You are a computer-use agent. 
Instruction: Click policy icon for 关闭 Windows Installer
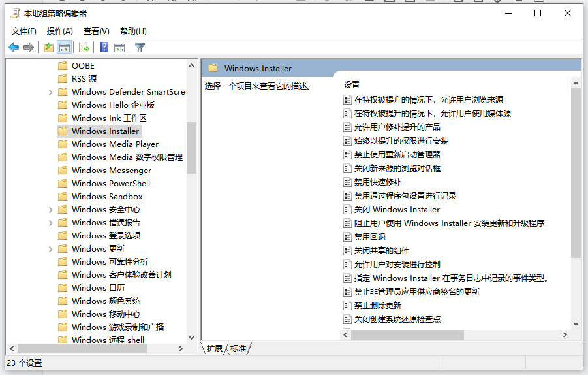pyautogui.click(x=347, y=210)
